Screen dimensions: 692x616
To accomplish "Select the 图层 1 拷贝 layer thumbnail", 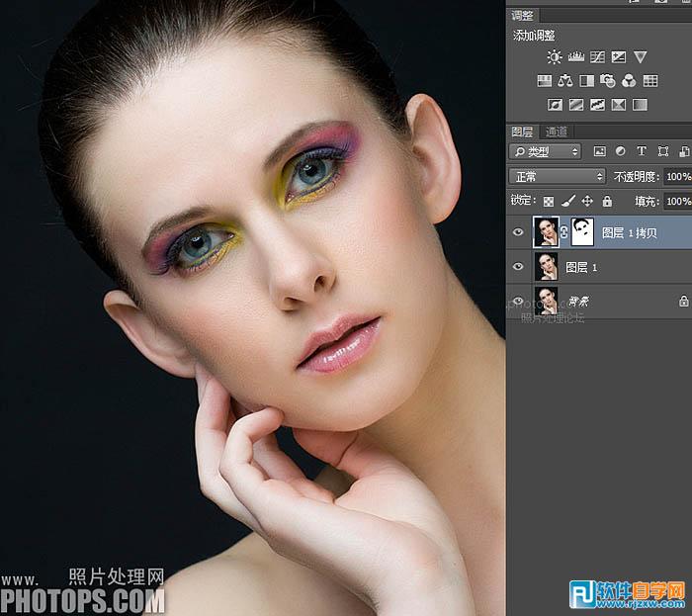I will [x=547, y=231].
